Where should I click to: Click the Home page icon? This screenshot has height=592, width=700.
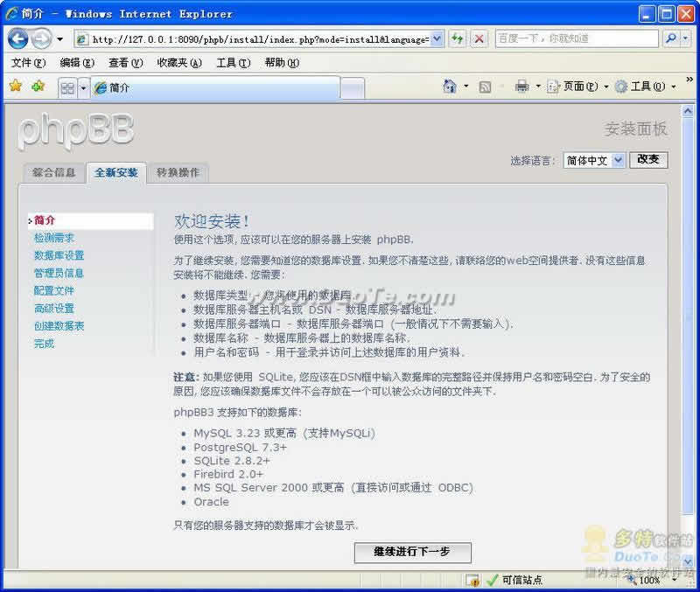coord(450,86)
